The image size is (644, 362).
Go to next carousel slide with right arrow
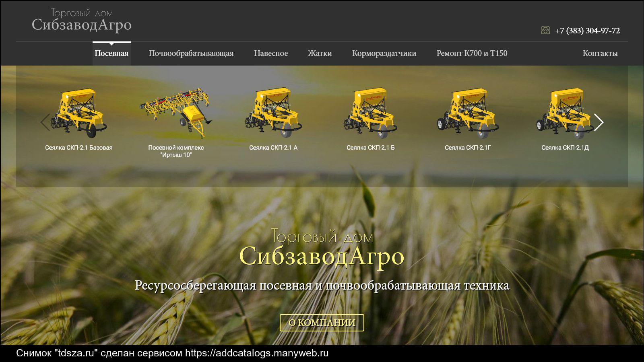(x=599, y=122)
